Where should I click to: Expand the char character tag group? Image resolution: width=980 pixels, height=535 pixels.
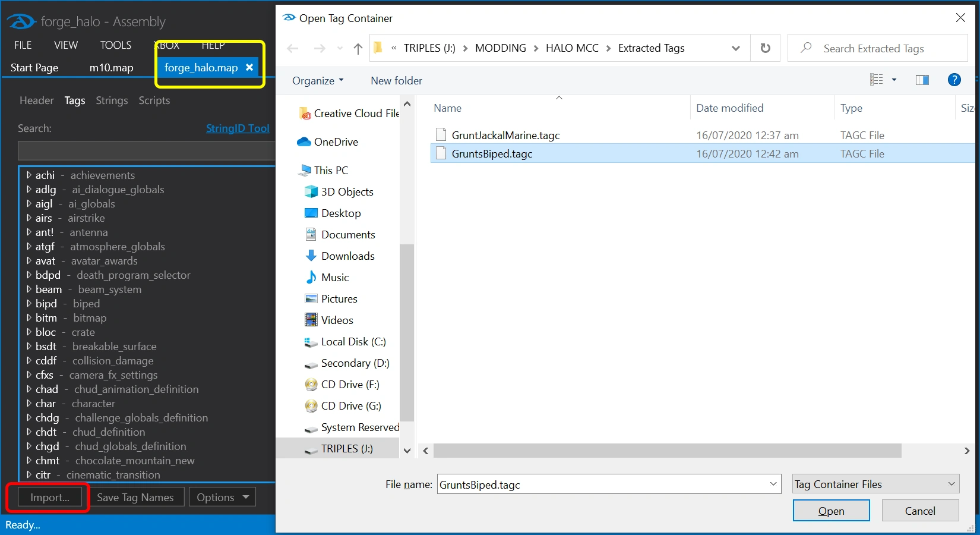point(29,403)
